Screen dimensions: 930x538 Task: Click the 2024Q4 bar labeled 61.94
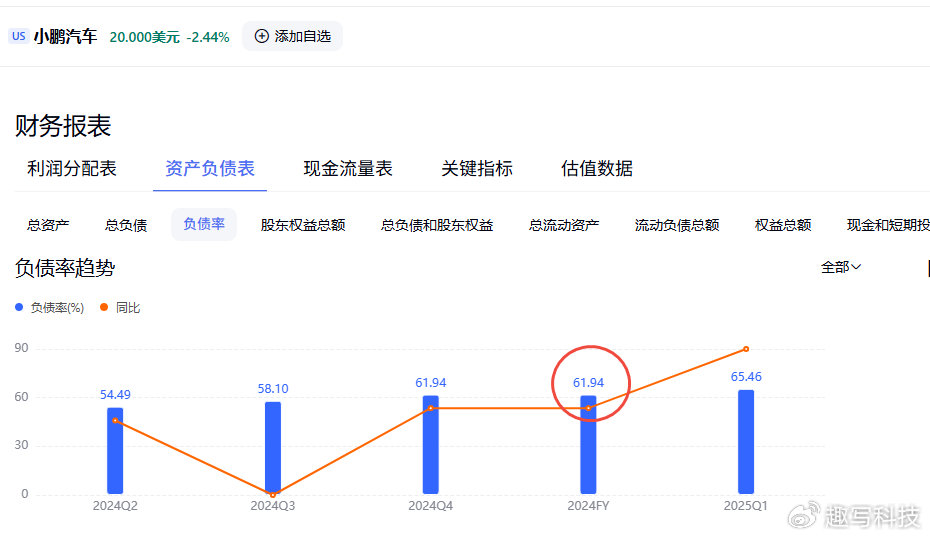[x=431, y=445]
